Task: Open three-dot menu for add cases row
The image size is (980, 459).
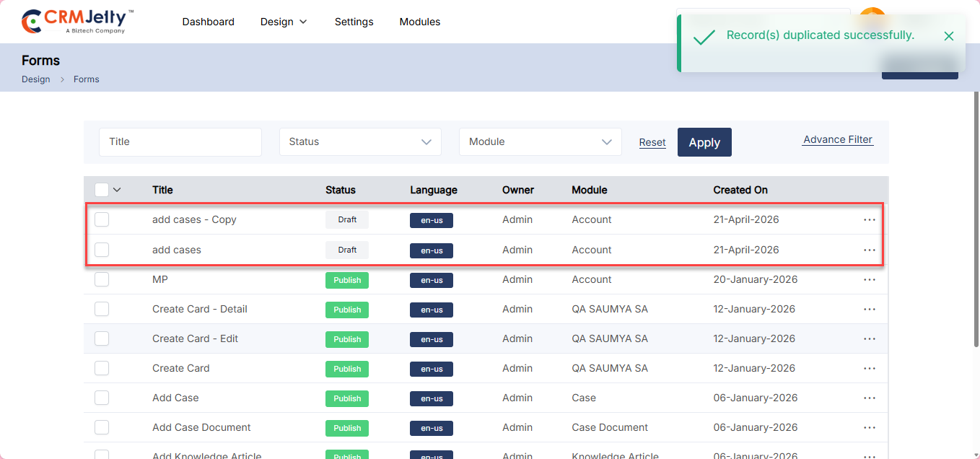Action: (x=869, y=250)
